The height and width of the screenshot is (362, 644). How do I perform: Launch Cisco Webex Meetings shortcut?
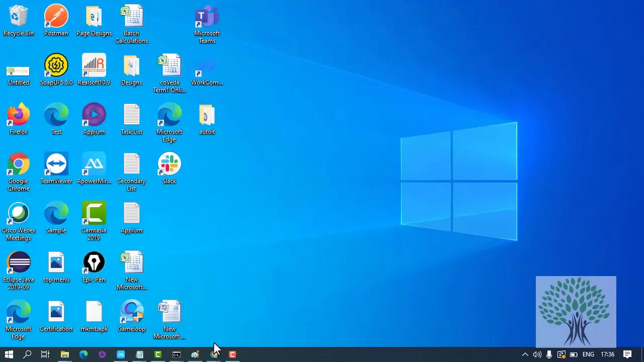click(x=19, y=222)
